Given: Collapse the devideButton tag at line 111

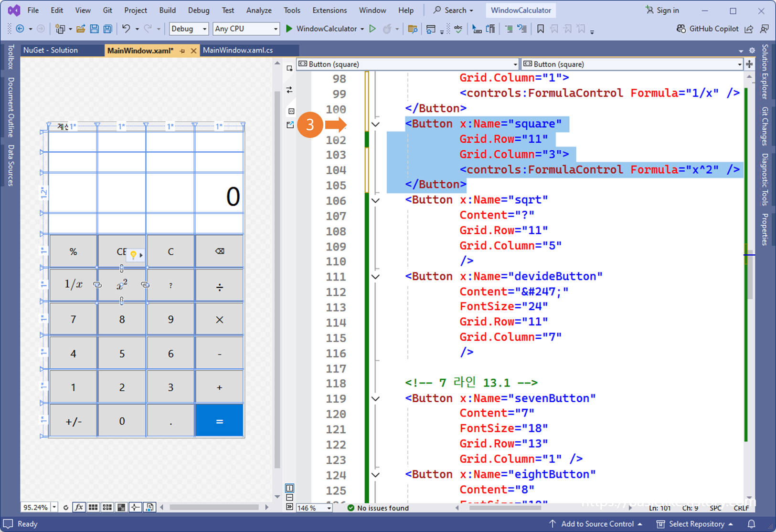Looking at the screenshot, I should pos(376,277).
